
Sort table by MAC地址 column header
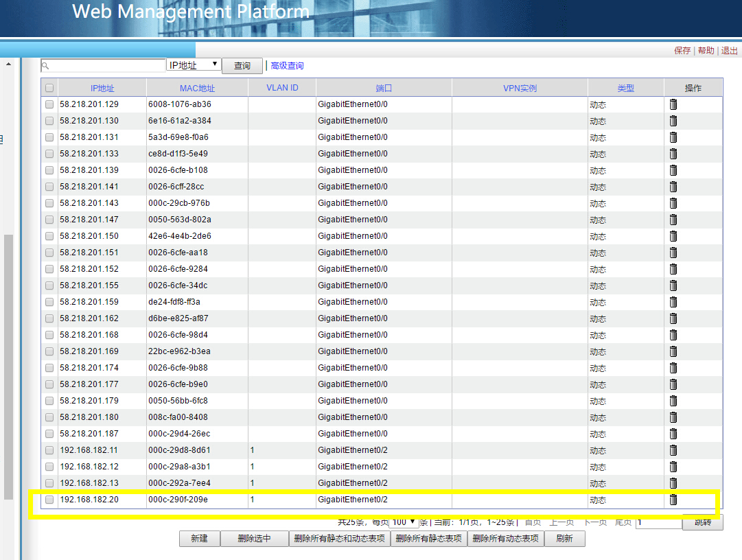[197, 88]
